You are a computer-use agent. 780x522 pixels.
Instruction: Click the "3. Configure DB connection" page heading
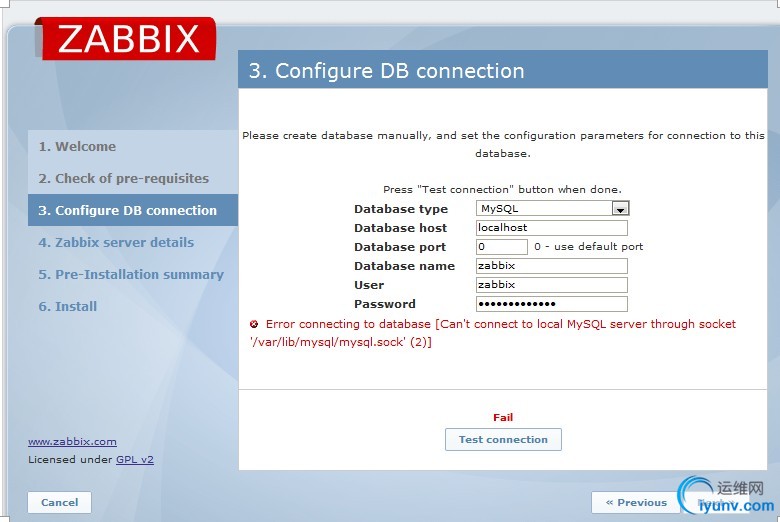coord(387,71)
